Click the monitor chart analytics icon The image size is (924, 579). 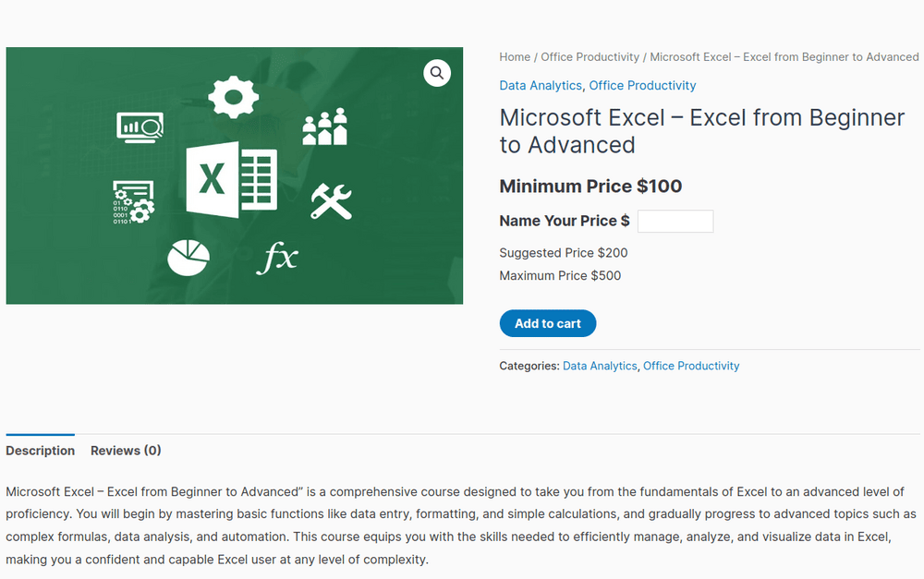pos(140,127)
